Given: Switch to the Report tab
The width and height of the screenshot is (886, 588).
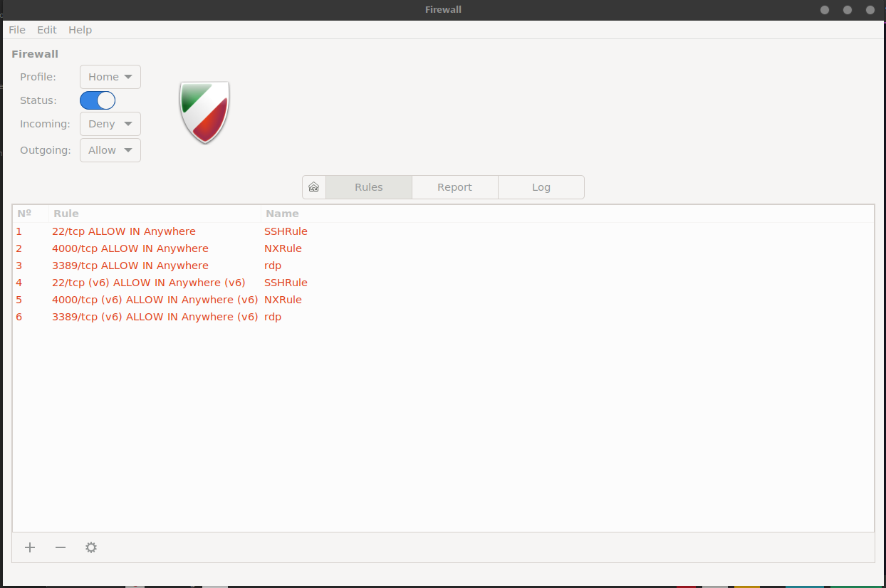Looking at the screenshot, I should 454,187.
